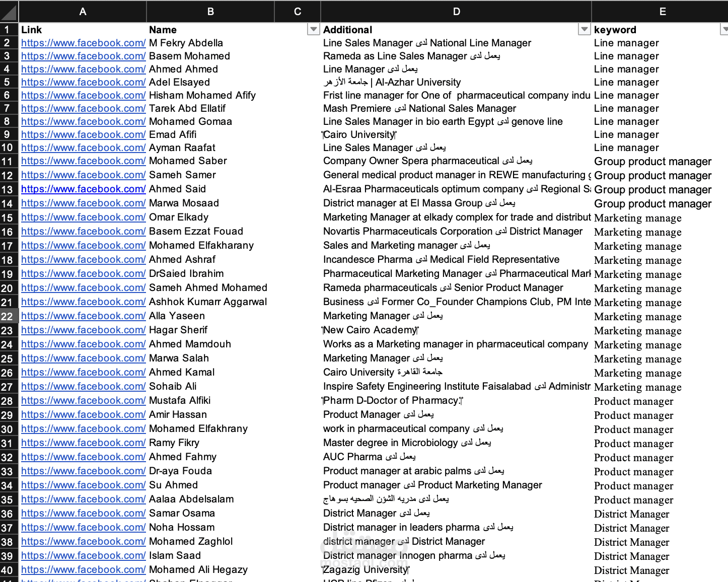Click the 'Pharm D-Doctor of Pharmacy' cell
728x582 pixels.
[x=456, y=401]
